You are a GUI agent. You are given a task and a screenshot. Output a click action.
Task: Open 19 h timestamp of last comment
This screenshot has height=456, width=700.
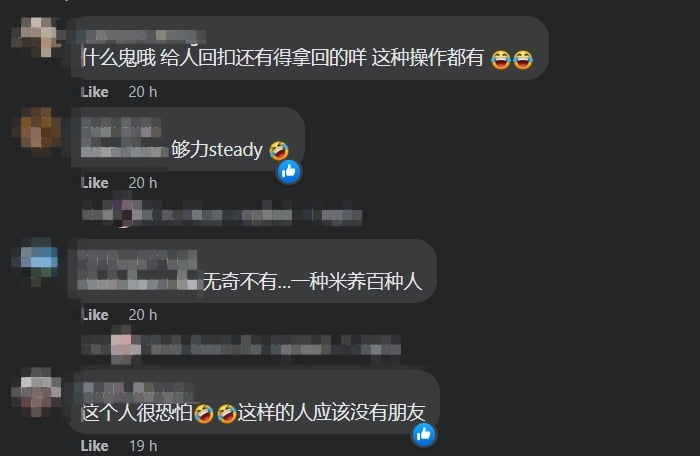click(143, 445)
